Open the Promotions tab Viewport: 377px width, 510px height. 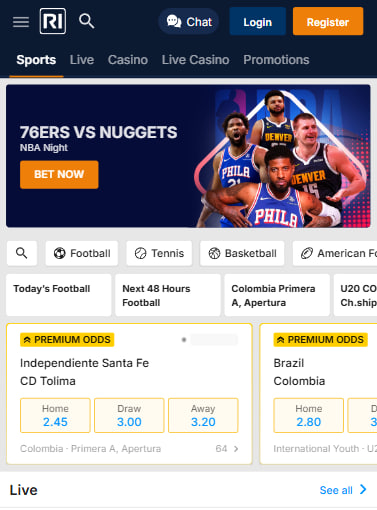(276, 60)
